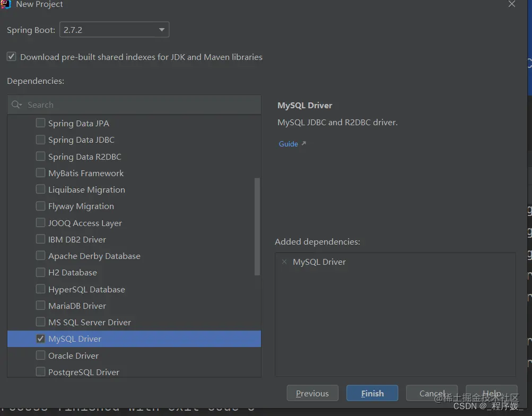Enable the MyBatis Framework dependency
532x416 pixels.
pyautogui.click(x=40, y=172)
